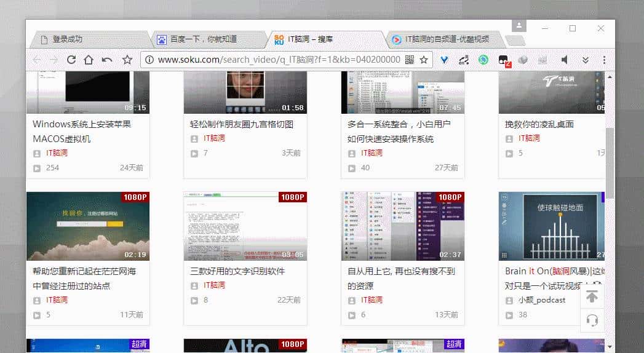Switch to the 百度一下，你就知道 tab
Viewport: 644px width, 353px height.
210,39
